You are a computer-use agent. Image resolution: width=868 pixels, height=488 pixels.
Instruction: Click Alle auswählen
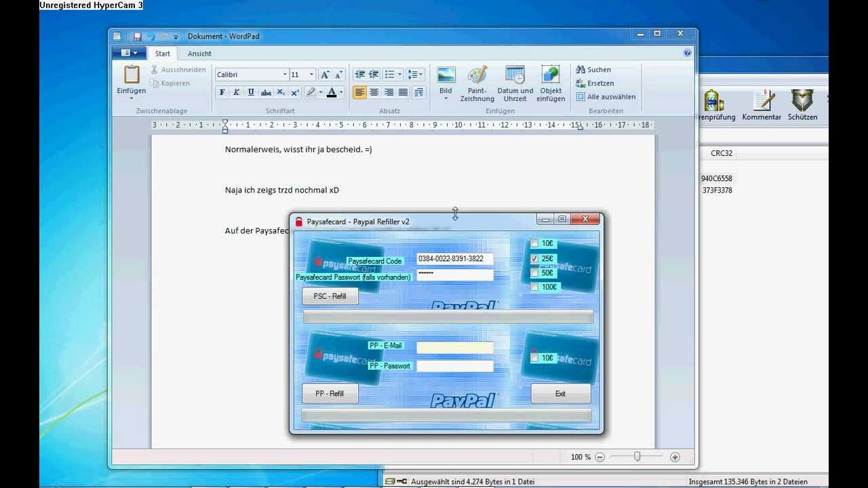coord(606,97)
